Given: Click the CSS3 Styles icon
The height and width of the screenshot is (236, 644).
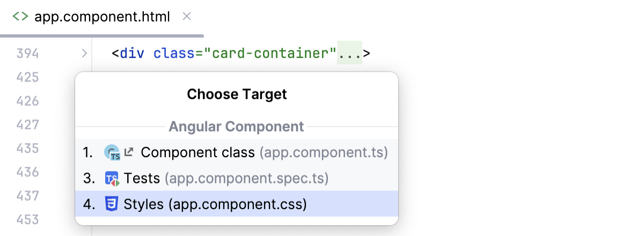Looking at the screenshot, I should 112,204.
